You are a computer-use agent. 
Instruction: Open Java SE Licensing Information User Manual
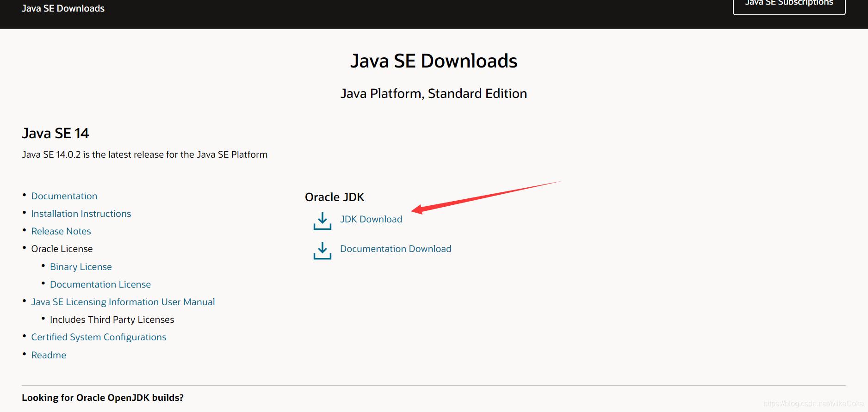click(x=123, y=302)
